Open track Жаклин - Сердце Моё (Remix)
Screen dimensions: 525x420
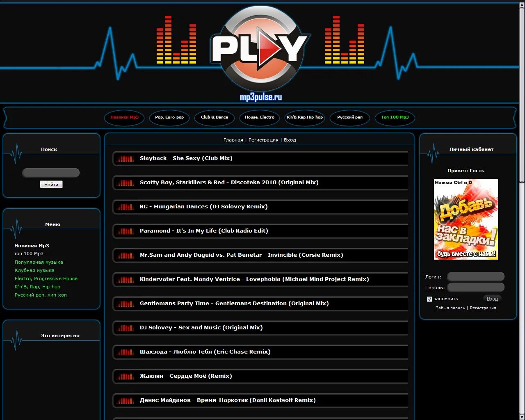pos(186,376)
